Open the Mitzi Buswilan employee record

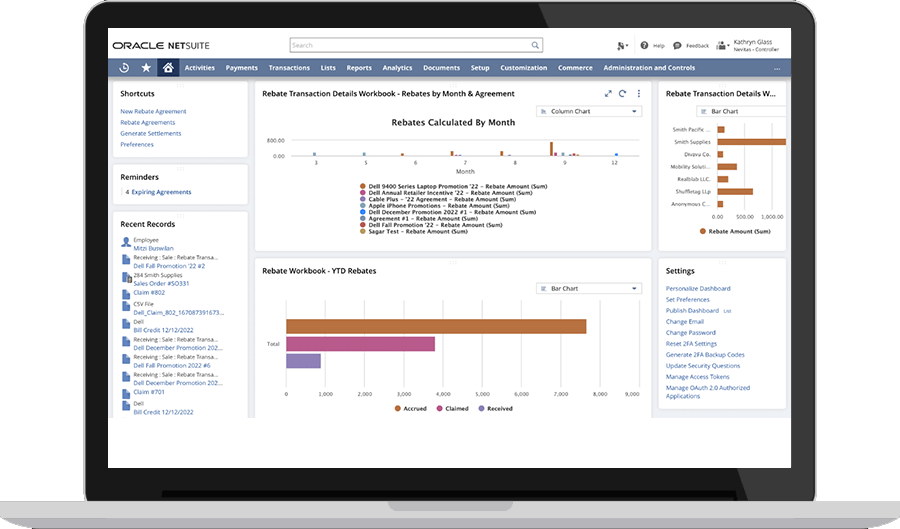coord(153,248)
